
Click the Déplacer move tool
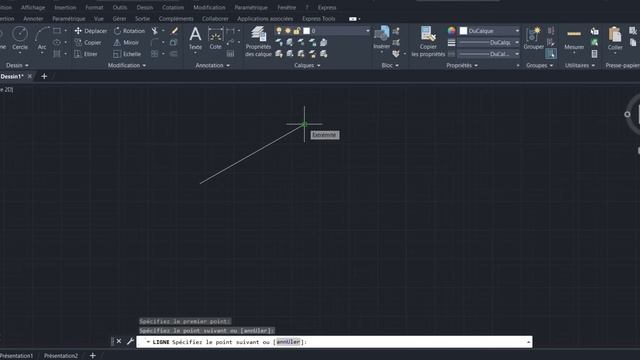tap(91, 31)
